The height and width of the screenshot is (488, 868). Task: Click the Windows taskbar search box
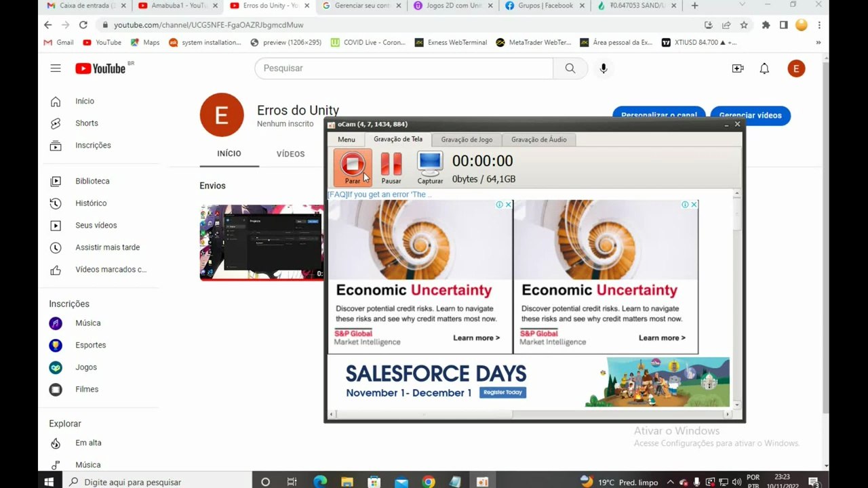[x=157, y=482]
